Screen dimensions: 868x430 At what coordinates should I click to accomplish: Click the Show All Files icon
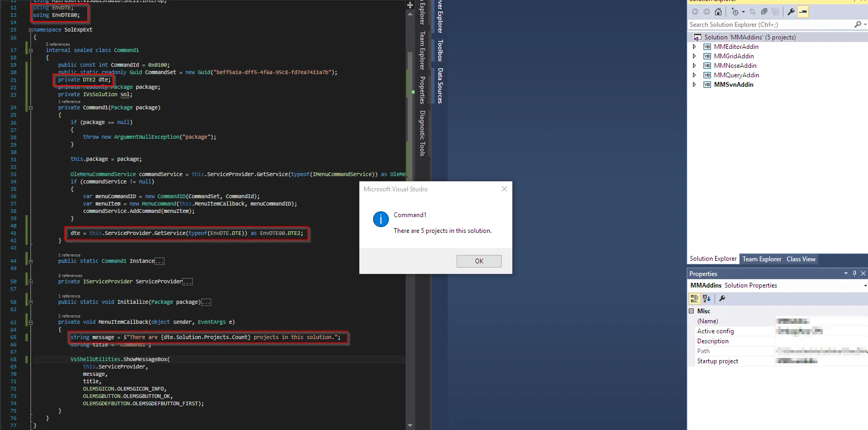(776, 12)
